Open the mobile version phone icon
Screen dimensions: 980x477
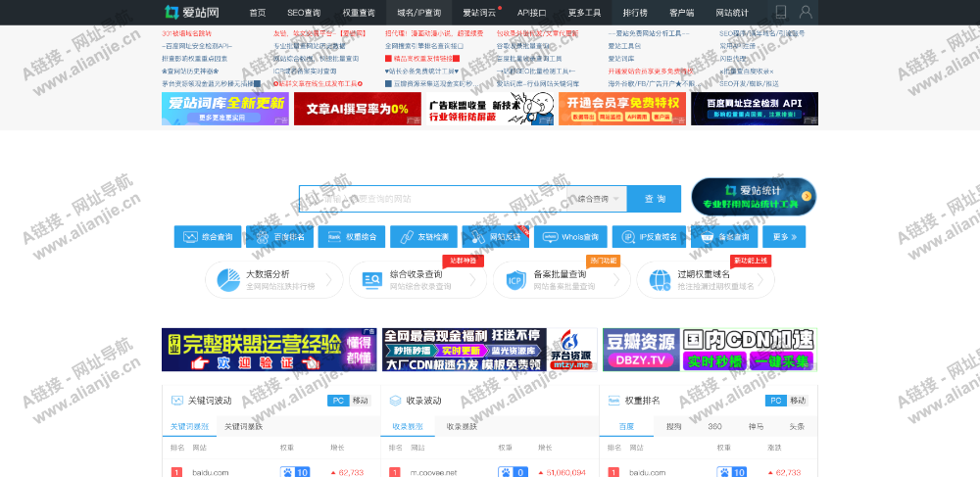pos(781,12)
